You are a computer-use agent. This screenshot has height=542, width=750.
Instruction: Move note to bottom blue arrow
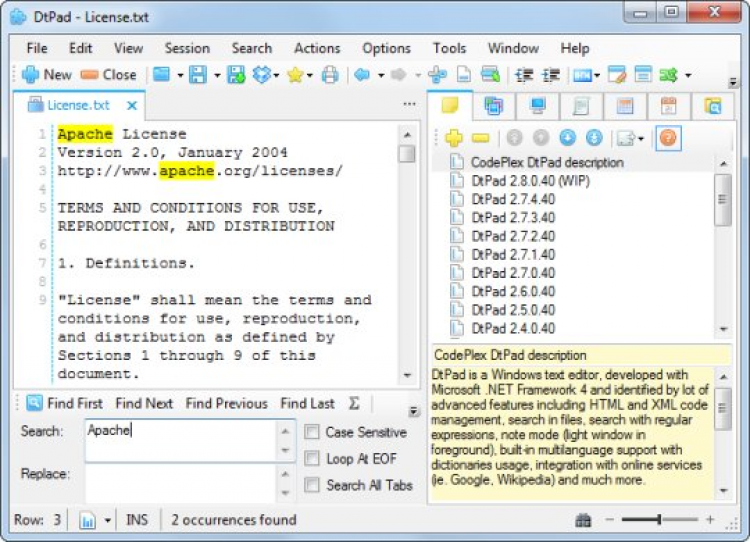(x=594, y=138)
